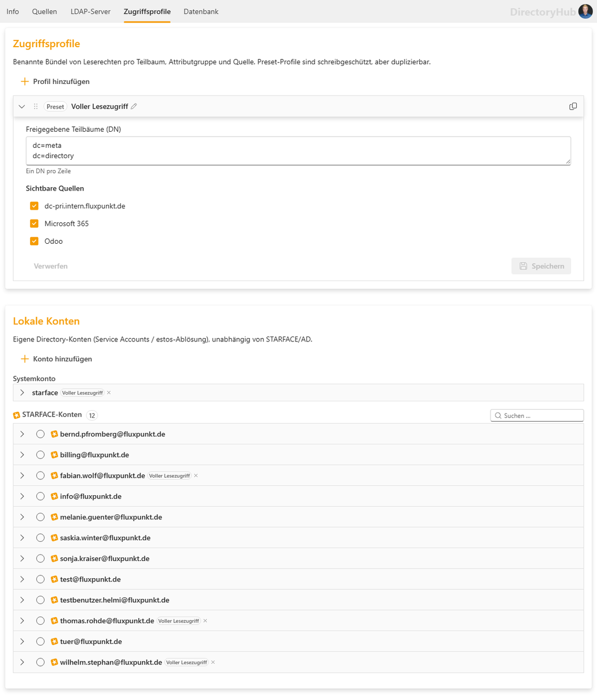Select the radio button for info@fluxpunkt.de
Image resolution: width=597 pixels, height=700 pixels.
(x=40, y=496)
